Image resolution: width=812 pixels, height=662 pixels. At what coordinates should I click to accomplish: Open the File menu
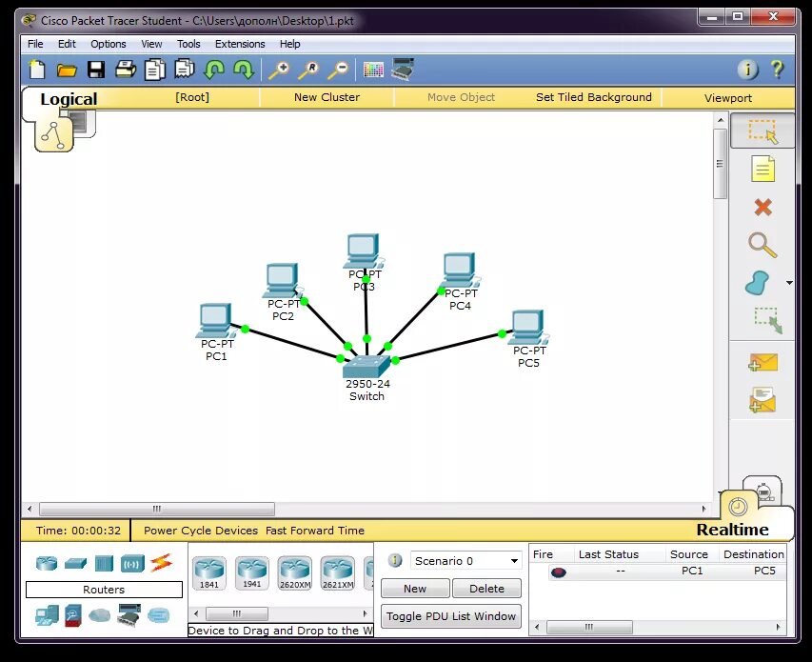[35, 44]
